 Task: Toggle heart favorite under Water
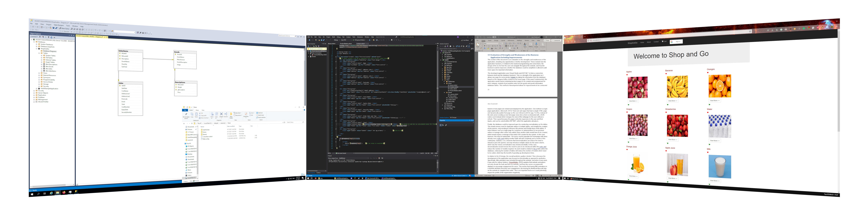(708, 112)
